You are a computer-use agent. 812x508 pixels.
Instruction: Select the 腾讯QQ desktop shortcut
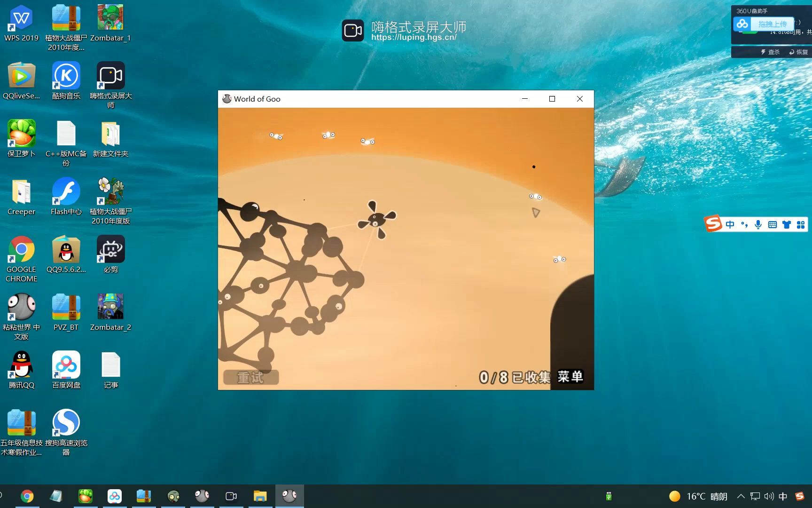click(22, 370)
